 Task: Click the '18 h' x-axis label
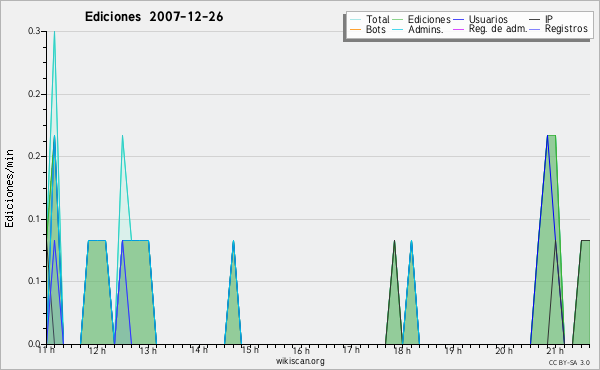(x=402, y=350)
